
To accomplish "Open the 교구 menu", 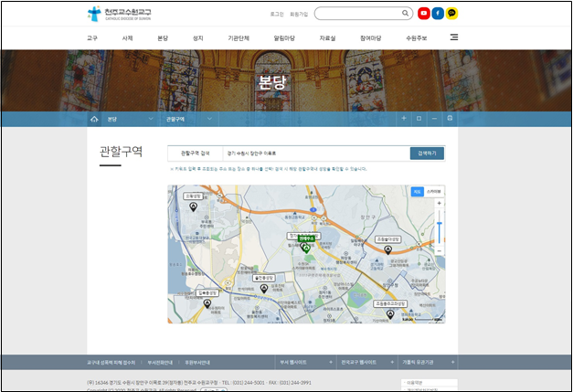I will click(92, 38).
